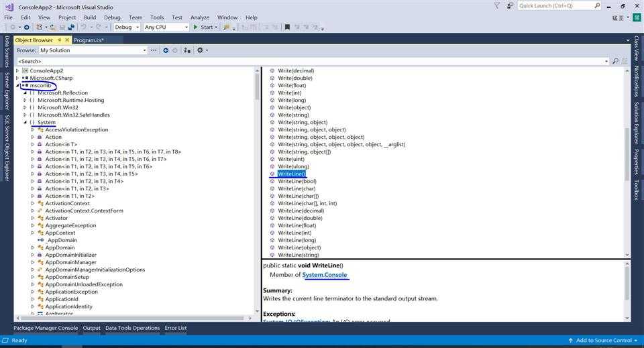Click the Navigate Backward toolbar icon
Screen dimensions: 644x348
pyautogui.click(x=13, y=27)
